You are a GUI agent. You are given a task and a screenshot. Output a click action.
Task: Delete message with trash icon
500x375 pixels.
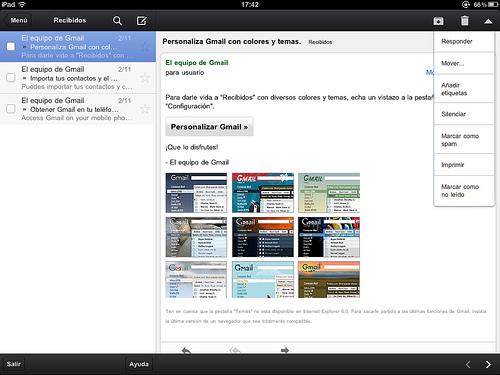465,21
